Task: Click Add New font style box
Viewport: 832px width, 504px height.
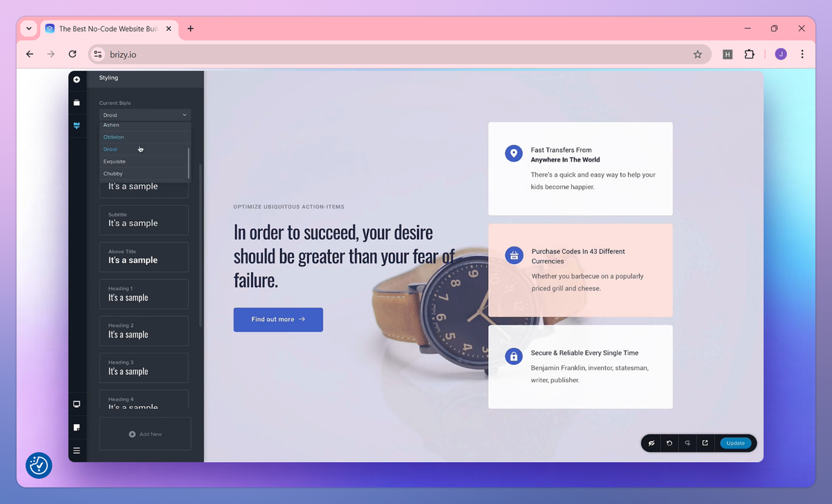Action: point(145,434)
